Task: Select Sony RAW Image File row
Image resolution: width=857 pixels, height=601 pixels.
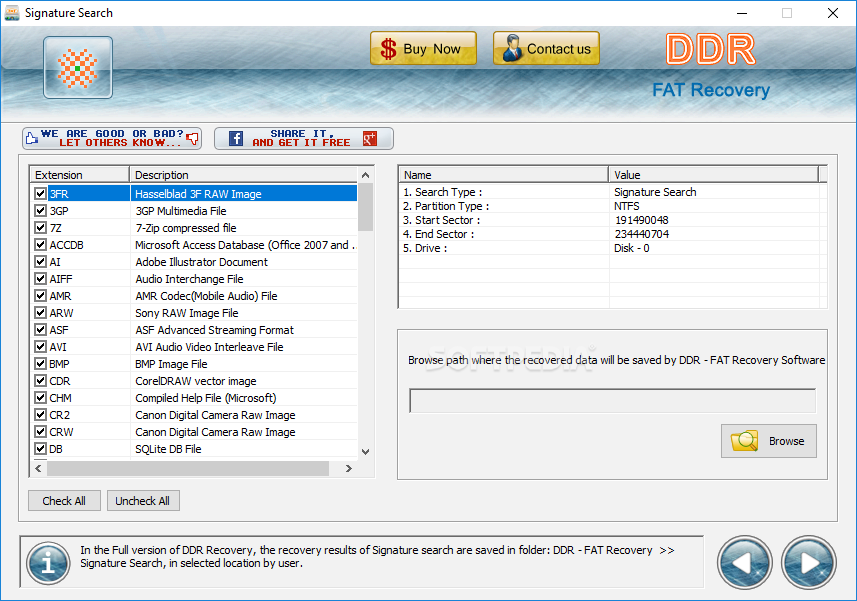Action: click(194, 313)
